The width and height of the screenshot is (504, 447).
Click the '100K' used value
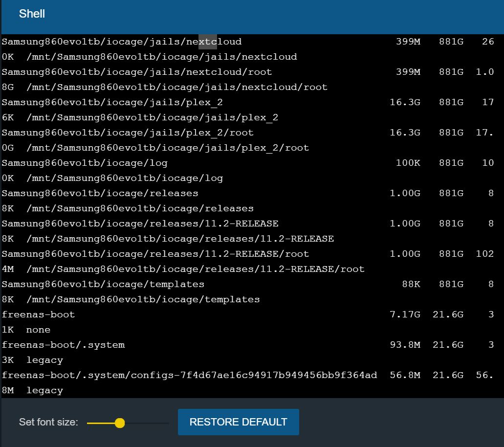(408, 163)
